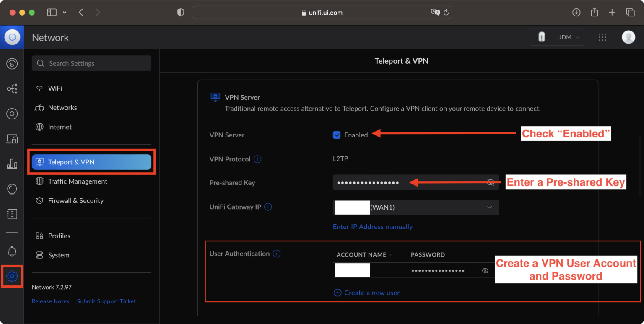Open the Release Notes link
Viewport: 644px width, 324px height.
coord(50,301)
